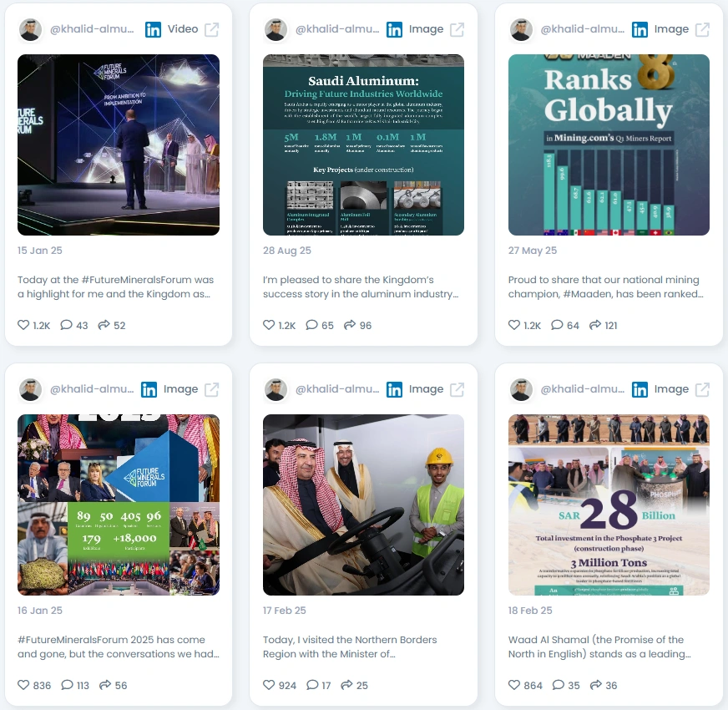
Task: Open external link on 18 Feb 25 post
Action: [x=702, y=390]
